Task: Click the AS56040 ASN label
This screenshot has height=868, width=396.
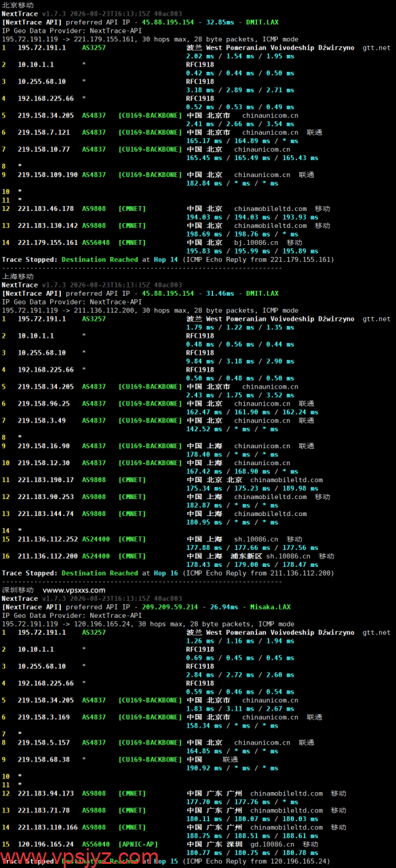Action: pyautogui.click(x=96, y=844)
